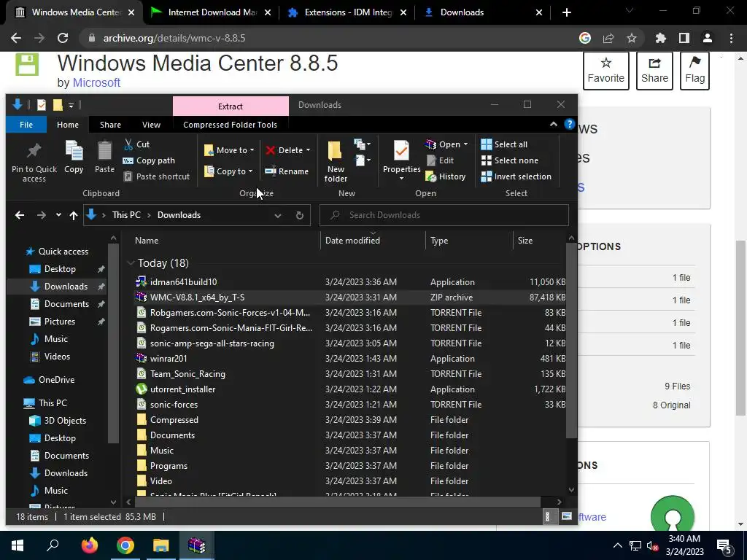Screen dimensions: 747x560
Task: Click Flag button on archive.org
Action: (695, 71)
